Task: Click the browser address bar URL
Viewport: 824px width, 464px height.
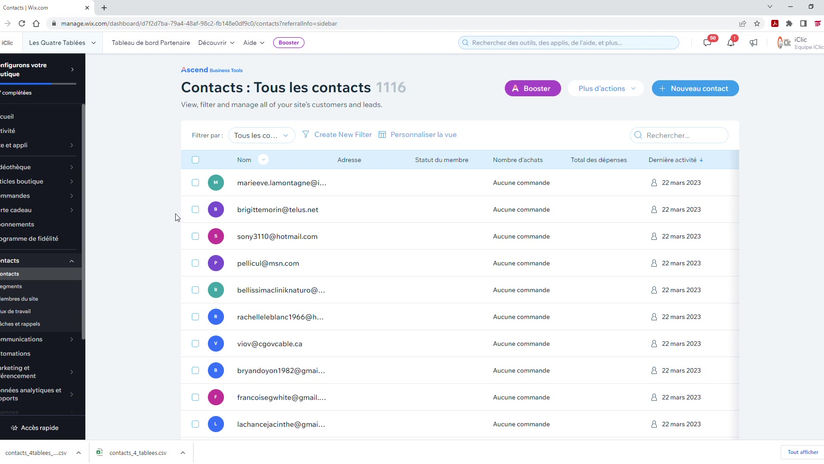Action: tap(199, 23)
